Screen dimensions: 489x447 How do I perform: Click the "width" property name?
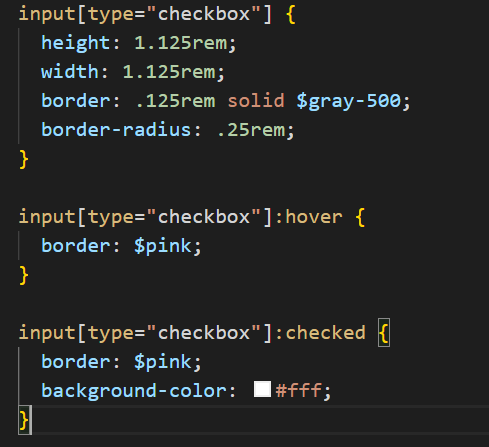tap(70, 72)
